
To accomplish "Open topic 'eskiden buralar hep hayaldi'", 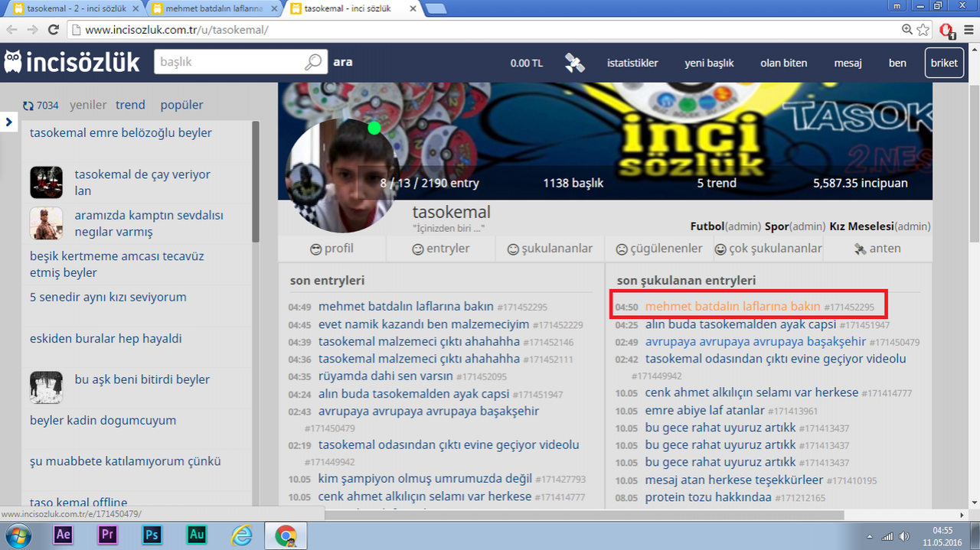I will 106,339.
